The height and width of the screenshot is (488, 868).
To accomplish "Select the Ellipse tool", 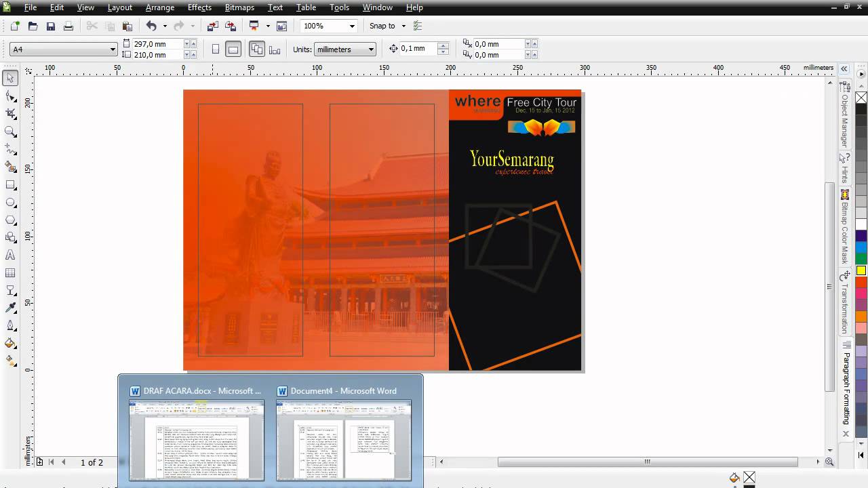I will click(x=10, y=202).
